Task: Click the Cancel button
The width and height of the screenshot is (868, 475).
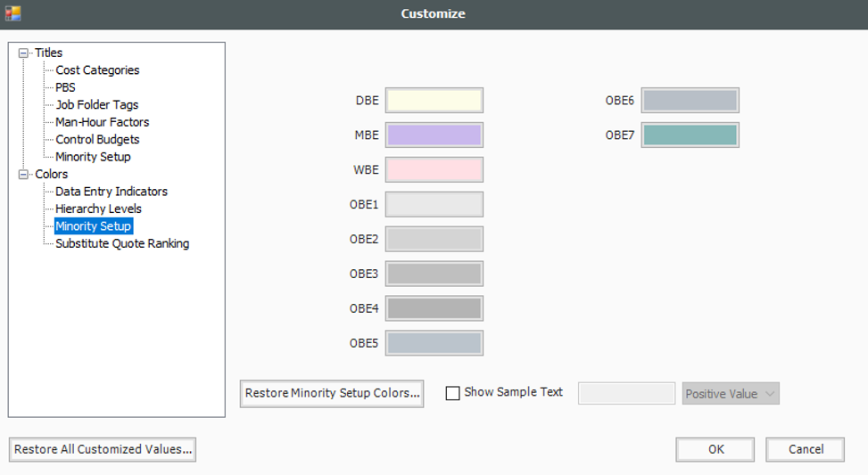Action: (x=805, y=449)
